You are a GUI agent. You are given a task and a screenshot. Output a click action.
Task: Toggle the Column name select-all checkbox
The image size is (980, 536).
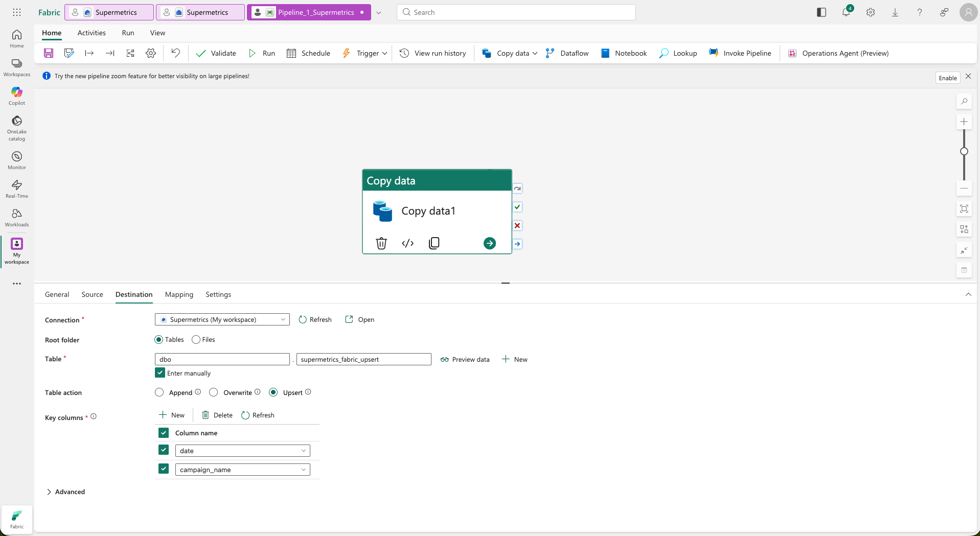click(164, 433)
